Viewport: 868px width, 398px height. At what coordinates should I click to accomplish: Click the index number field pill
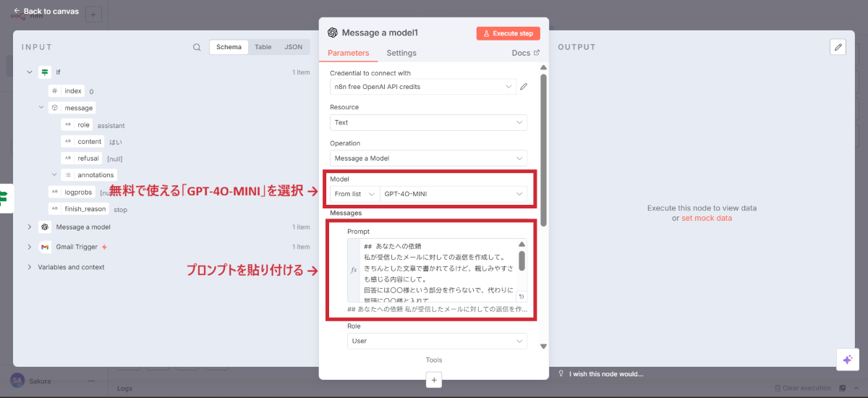[x=67, y=91]
